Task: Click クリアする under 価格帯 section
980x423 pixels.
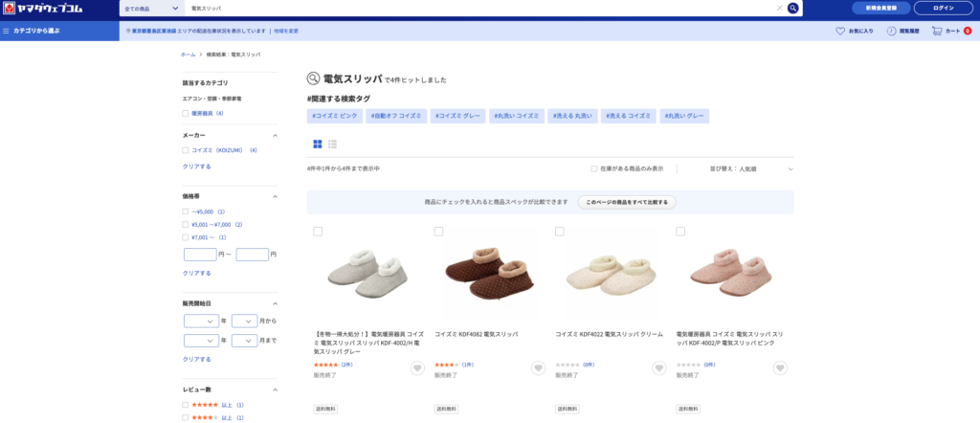Action: [x=197, y=273]
